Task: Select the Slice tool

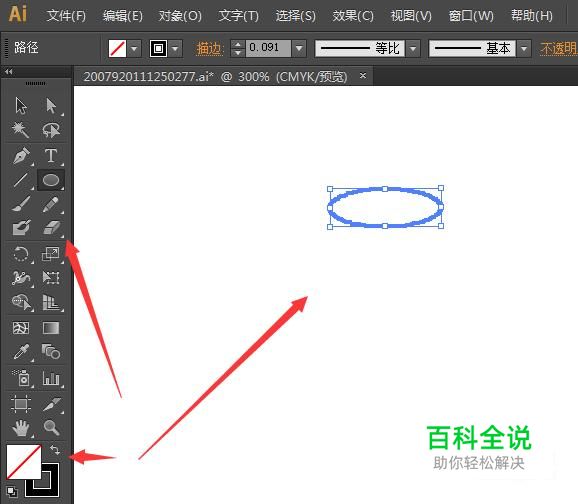Action: click(x=51, y=404)
